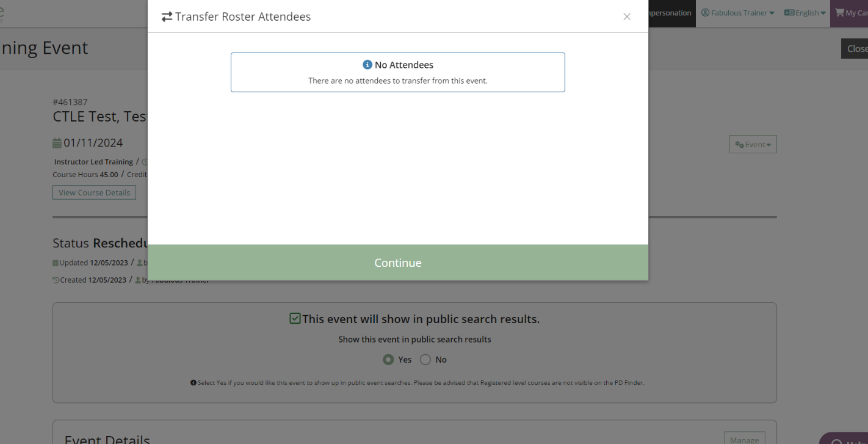Screen dimensions: 868x444
Task: Open the Fabulous Trainer user dropdown
Action: click(x=738, y=13)
